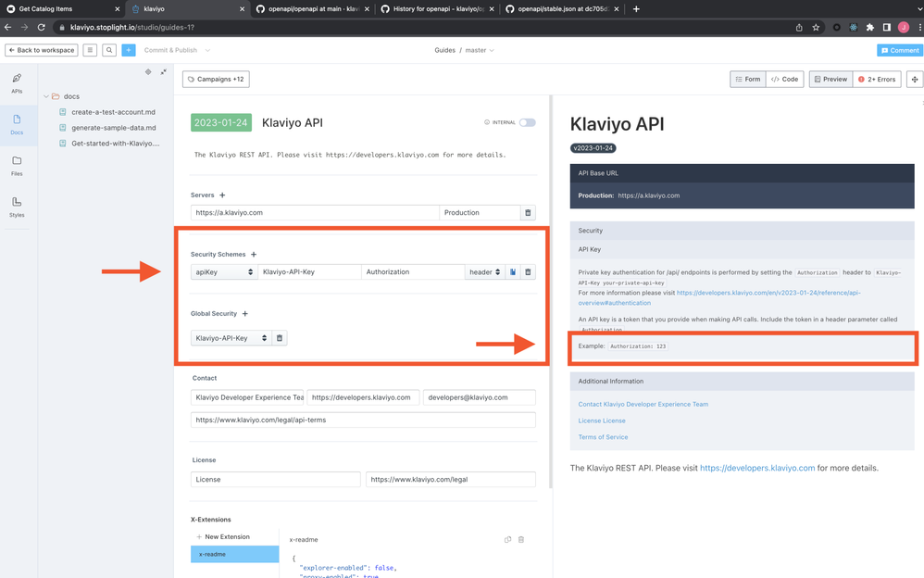Open the Styles sidebar panel
This screenshot has height=578, width=924.
pos(17,207)
